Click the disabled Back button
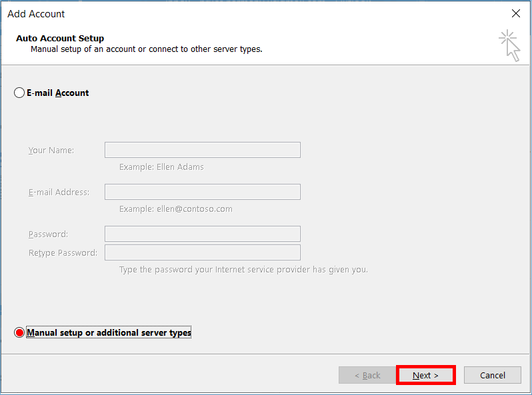This screenshot has height=395, width=532. pyautogui.click(x=367, y=375)
